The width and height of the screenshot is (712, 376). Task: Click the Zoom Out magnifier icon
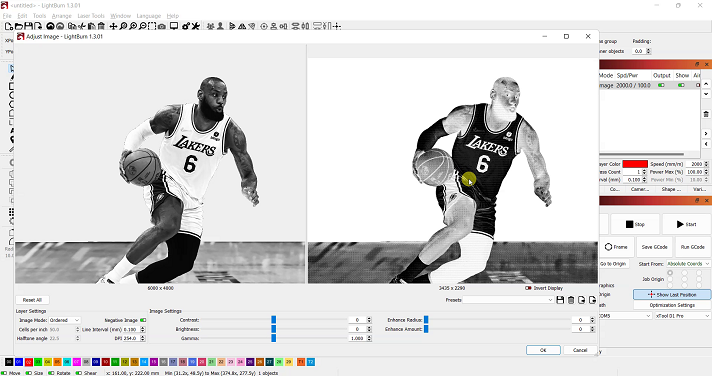143,26
